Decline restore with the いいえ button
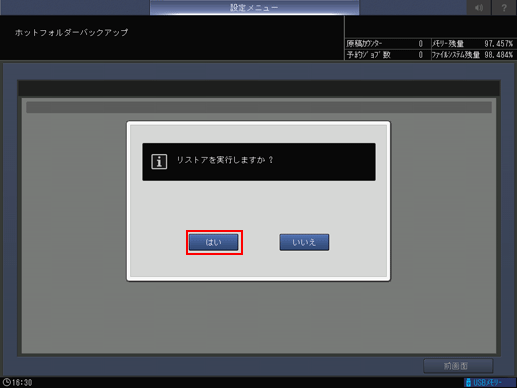This screenshot has height=388, width=517. (304, 242)
